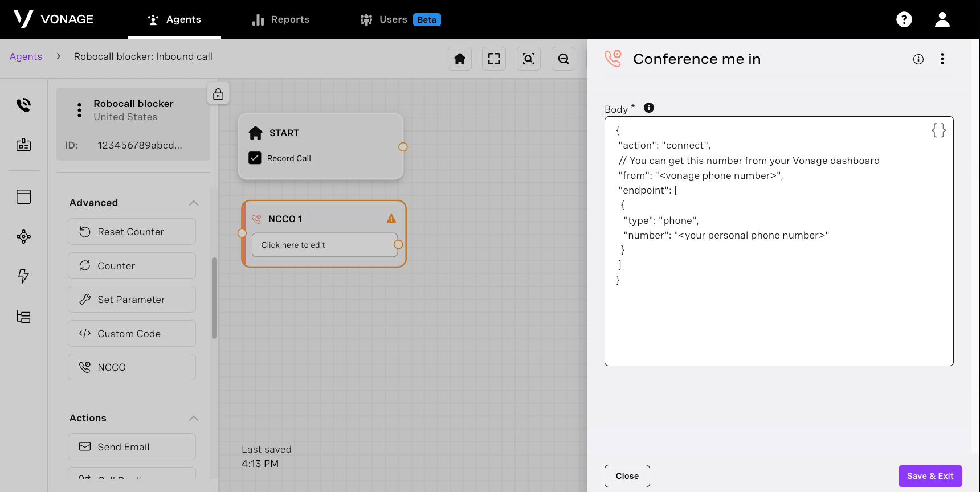Open the Users Beta tab
The height and width of the screenshot is (492, 980).
[x=400, y=19]
